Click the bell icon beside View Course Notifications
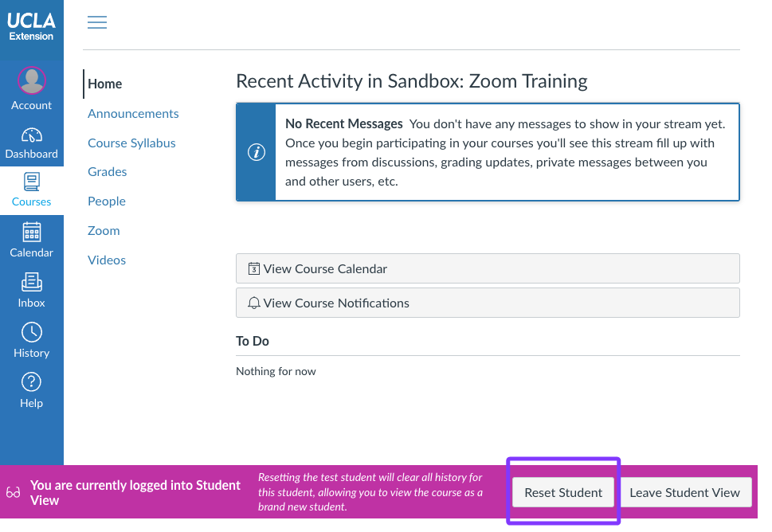 tap(254, 303)
